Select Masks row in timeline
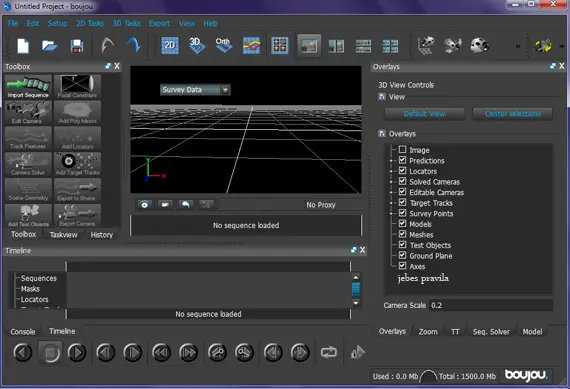This screenshot has width=570, height=389. coord(30,289)
